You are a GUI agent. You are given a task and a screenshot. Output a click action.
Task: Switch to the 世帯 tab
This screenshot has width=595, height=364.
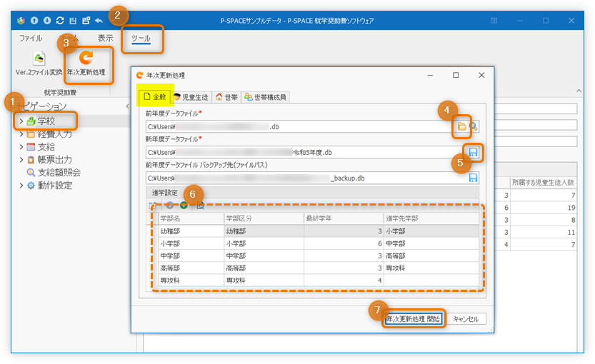point(226,98)
